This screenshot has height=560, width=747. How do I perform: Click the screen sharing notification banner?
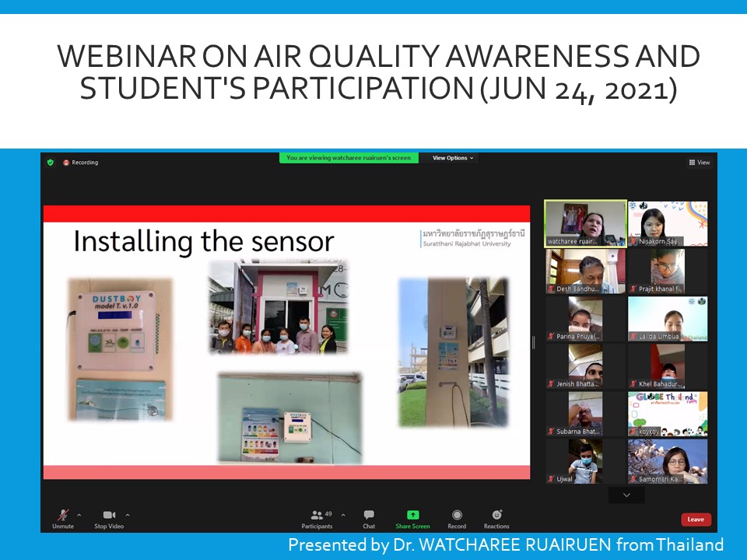click(349, 158)
